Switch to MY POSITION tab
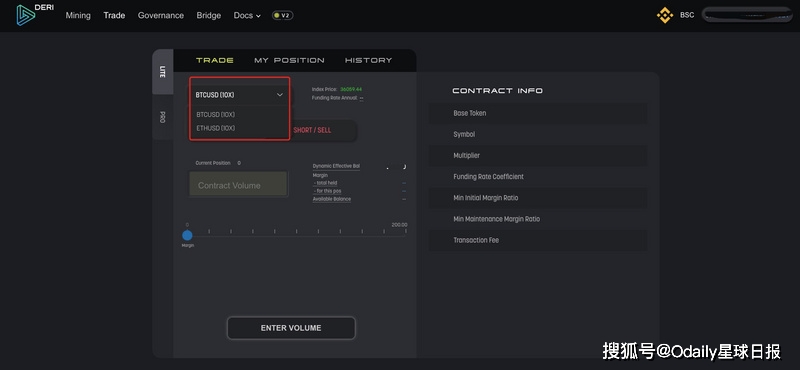The height and width of the screenshot is (370, 800). [x=289, y=60]
